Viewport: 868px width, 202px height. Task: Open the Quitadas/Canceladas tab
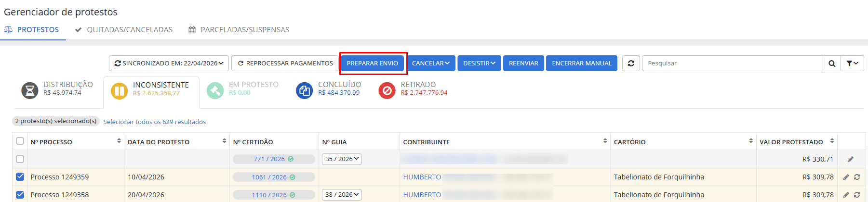124,30
